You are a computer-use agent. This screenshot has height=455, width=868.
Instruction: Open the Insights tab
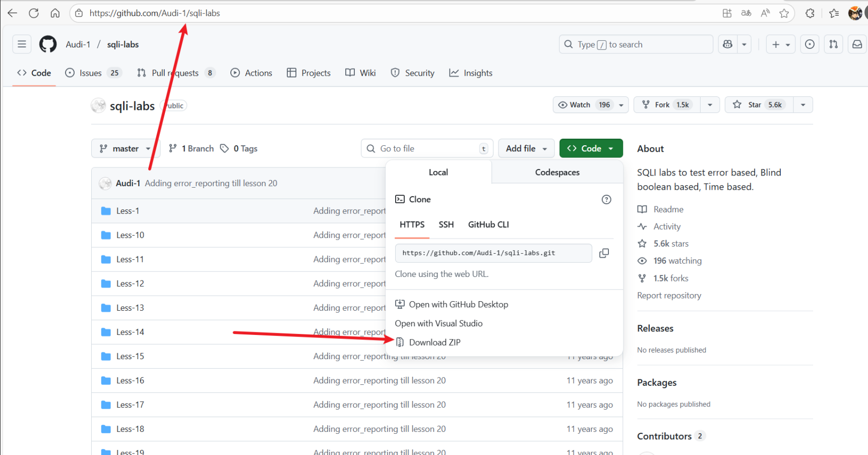click(471, 73)
